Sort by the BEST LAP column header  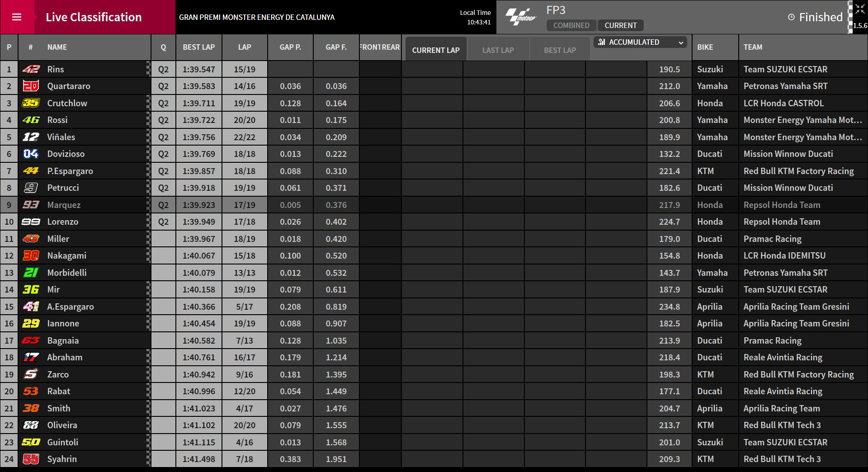click(x=199, y=47)
